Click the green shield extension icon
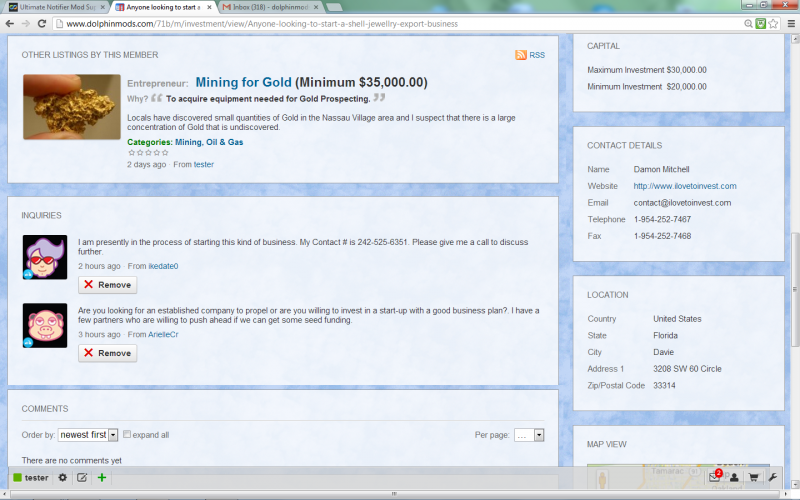 click(761, 23)
